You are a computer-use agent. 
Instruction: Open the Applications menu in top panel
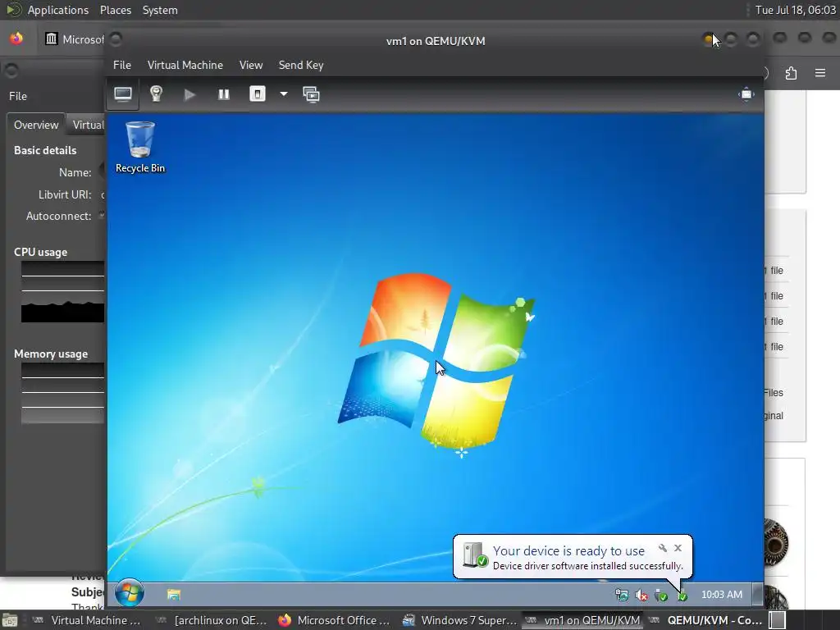(x=58, y=10)
